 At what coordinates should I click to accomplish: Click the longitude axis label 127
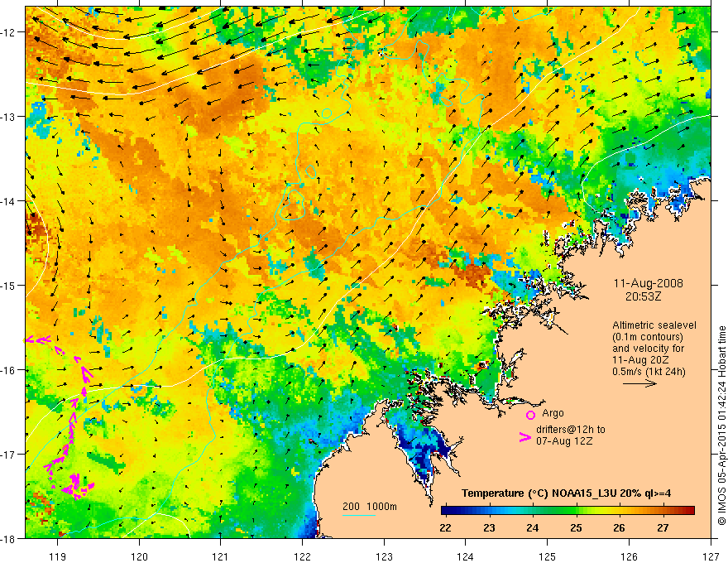[x=711, y=556]
